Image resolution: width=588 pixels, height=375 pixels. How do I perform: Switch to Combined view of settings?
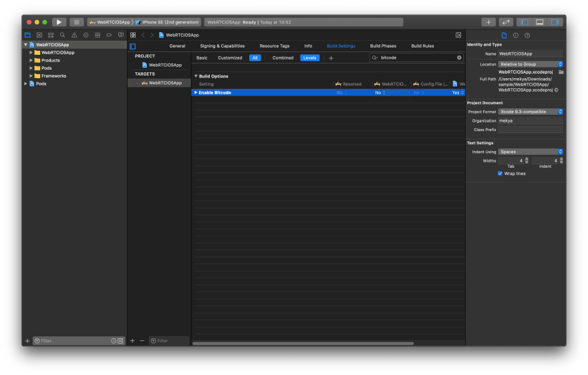283,57
